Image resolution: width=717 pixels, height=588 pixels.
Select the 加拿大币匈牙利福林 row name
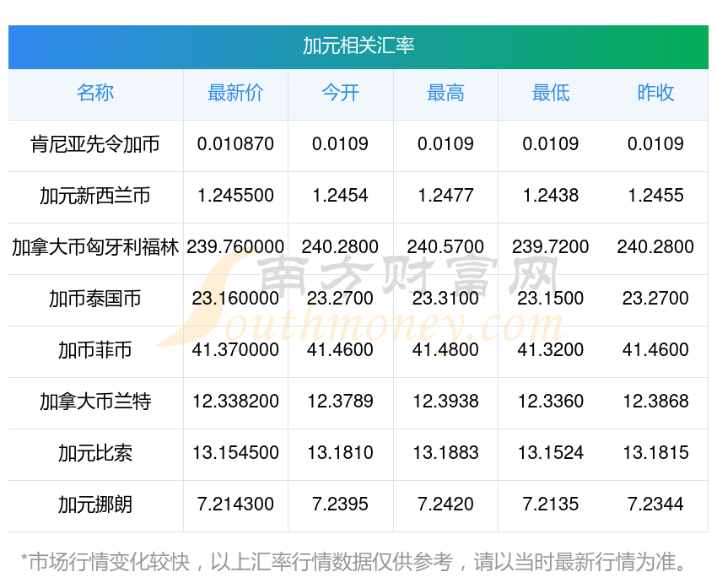tap(95, 247)
